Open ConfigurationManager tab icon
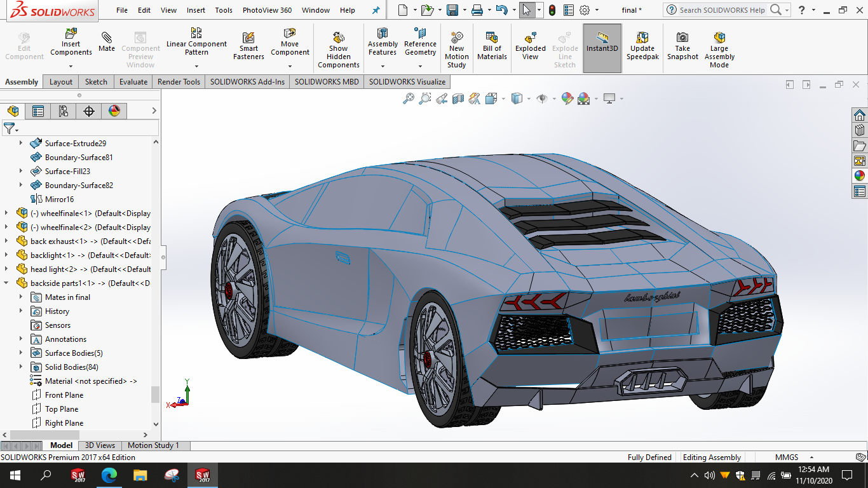The image size is (868, 488). (64, 111)
